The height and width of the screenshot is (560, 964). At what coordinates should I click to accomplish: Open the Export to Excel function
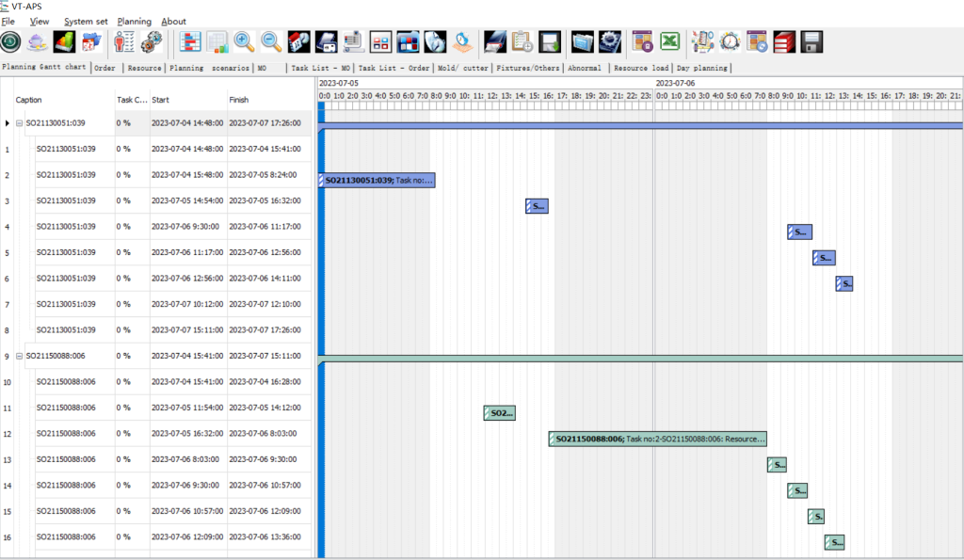[x=669, y=41]
